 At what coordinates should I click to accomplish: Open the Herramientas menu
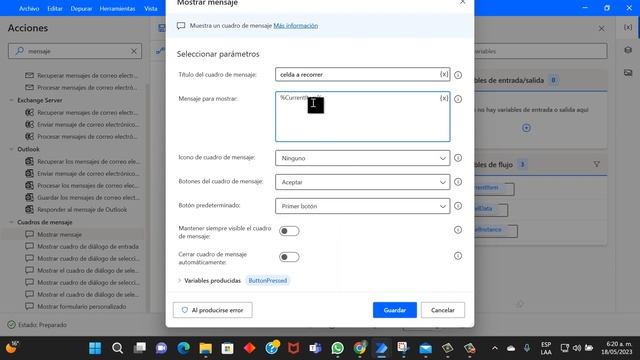(117, 8)
